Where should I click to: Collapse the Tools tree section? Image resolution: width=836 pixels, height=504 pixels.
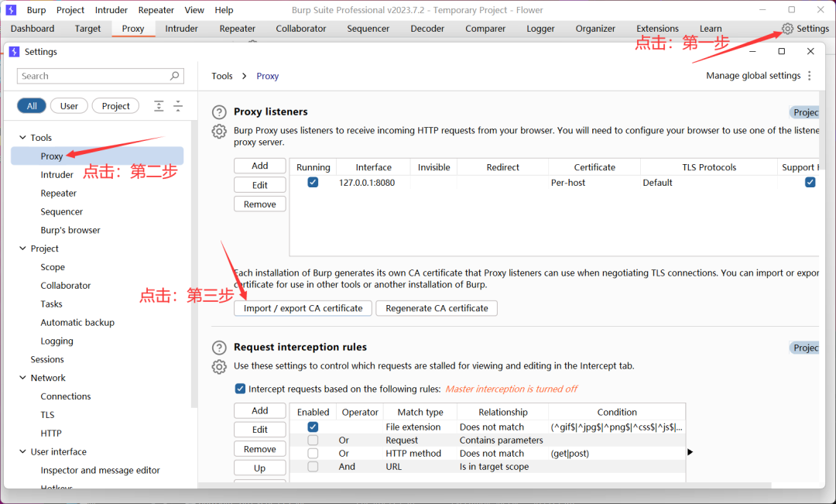pyautogui.click(x=22, y=138)
